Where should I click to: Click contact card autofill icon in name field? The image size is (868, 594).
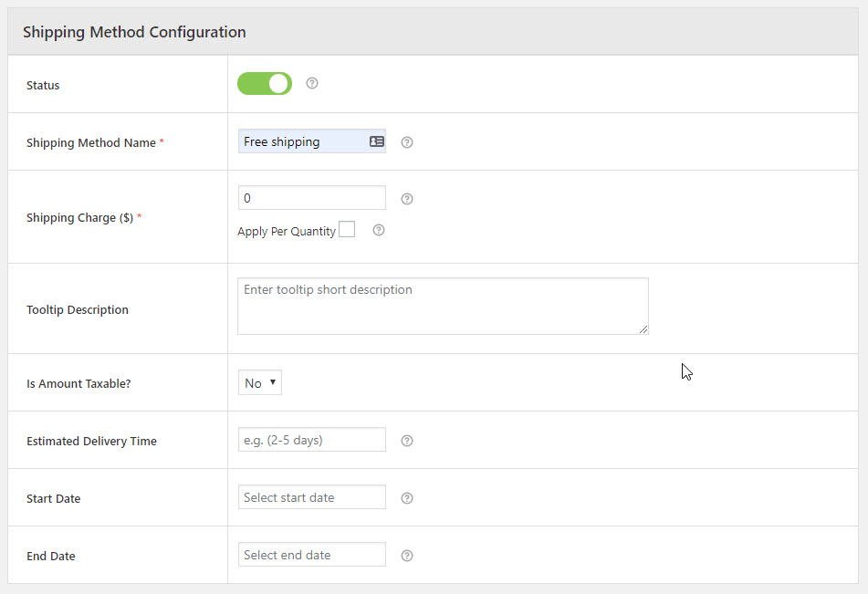[377, 141]
